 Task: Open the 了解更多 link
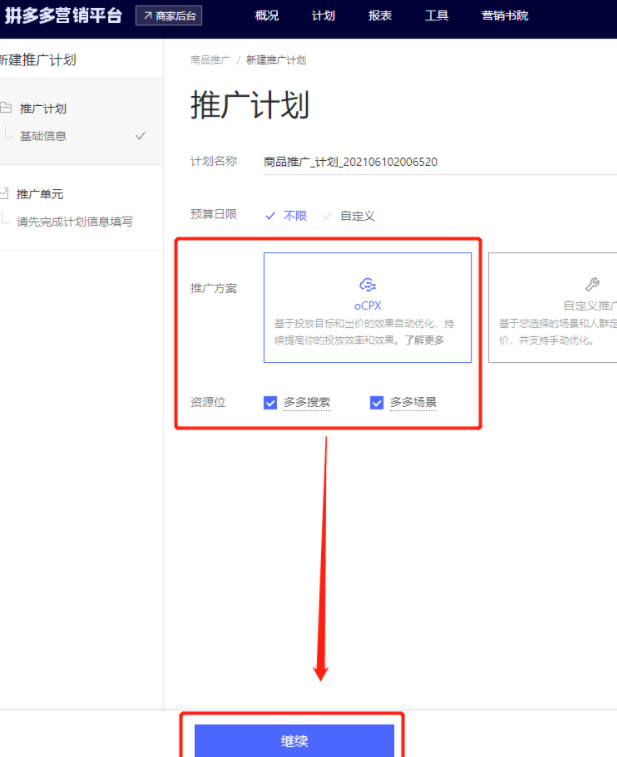coord(424,340)
